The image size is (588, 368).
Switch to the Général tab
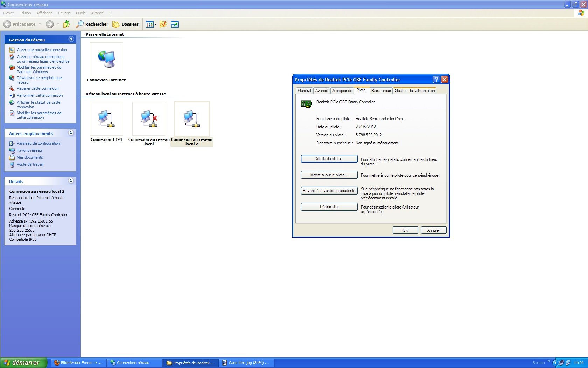pyautogui.click(x=304, y=91)
